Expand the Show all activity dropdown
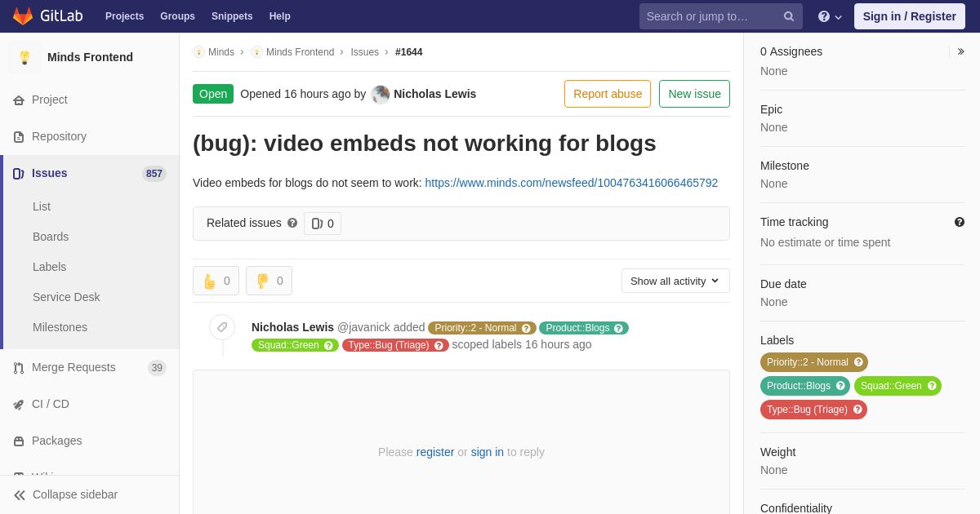 675,281
